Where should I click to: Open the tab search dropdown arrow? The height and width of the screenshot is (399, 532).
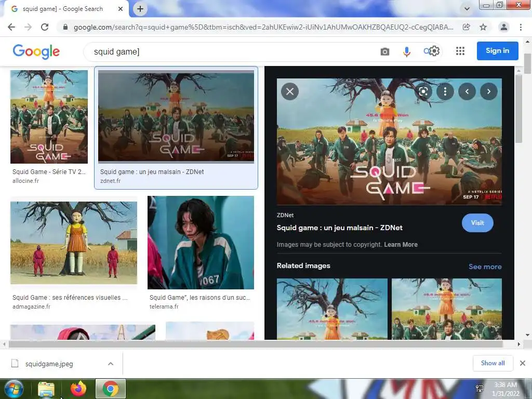point(467,9)
